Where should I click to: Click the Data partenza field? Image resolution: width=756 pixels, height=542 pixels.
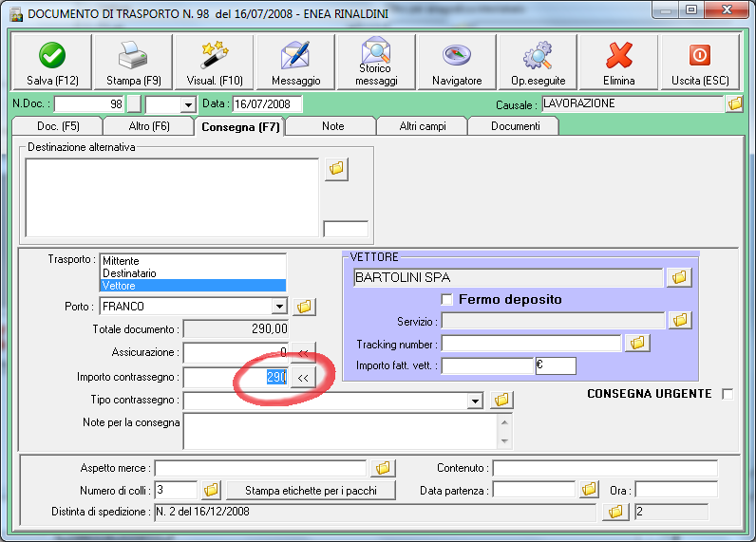pos(534,490)
